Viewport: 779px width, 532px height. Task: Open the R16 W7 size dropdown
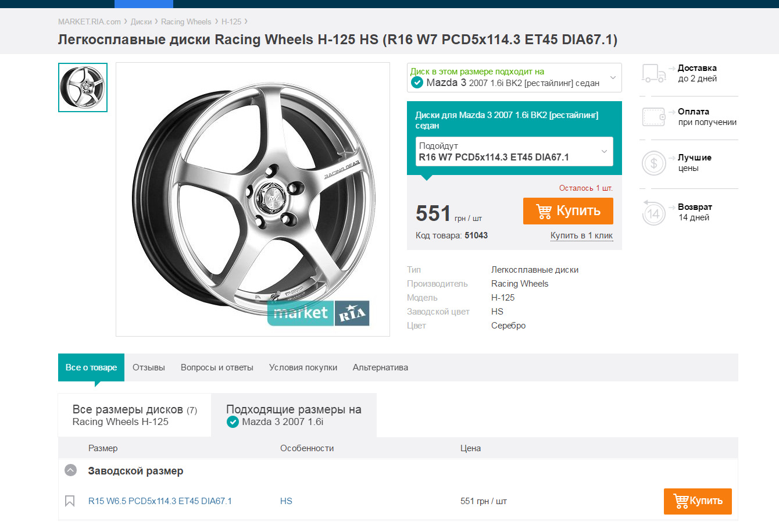604,152
